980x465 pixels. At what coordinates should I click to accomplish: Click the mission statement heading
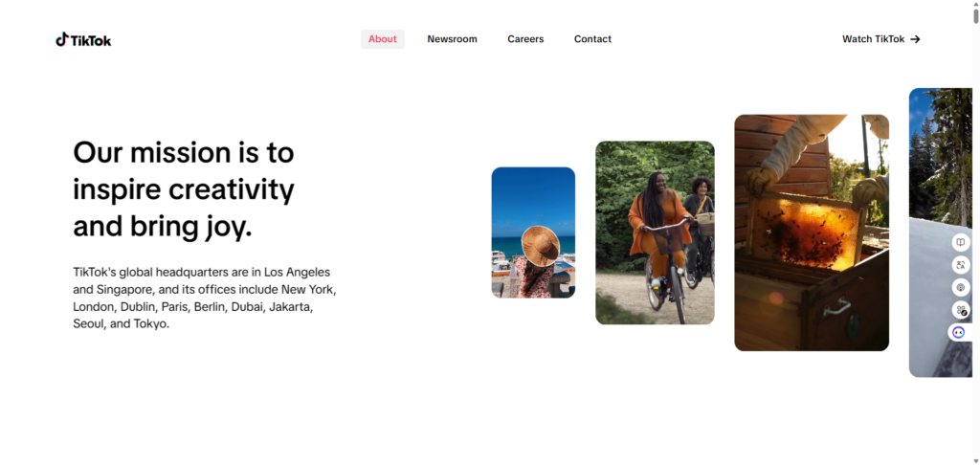[184, 189]
